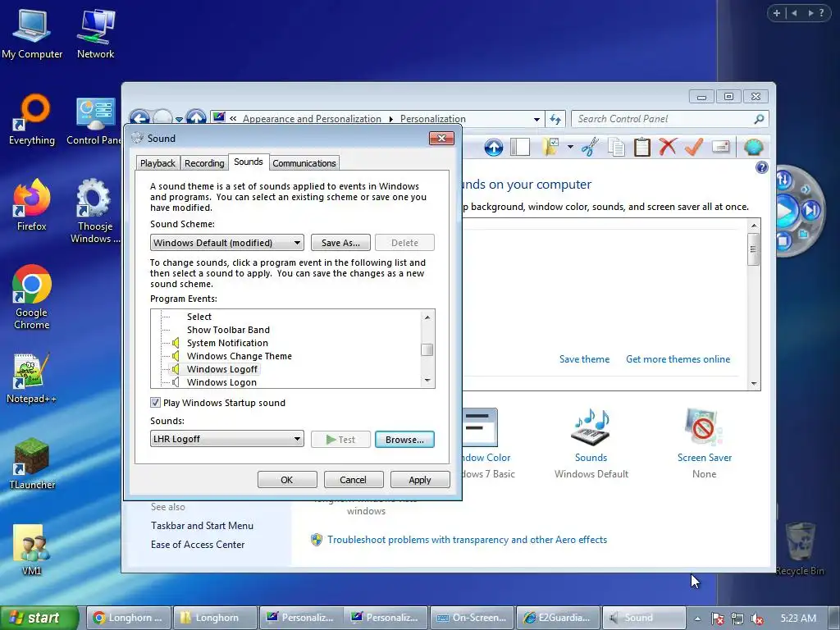The image size is (840, 630).
Task: Click the scissors Cut icon
Action: click(x=589, y=147)
